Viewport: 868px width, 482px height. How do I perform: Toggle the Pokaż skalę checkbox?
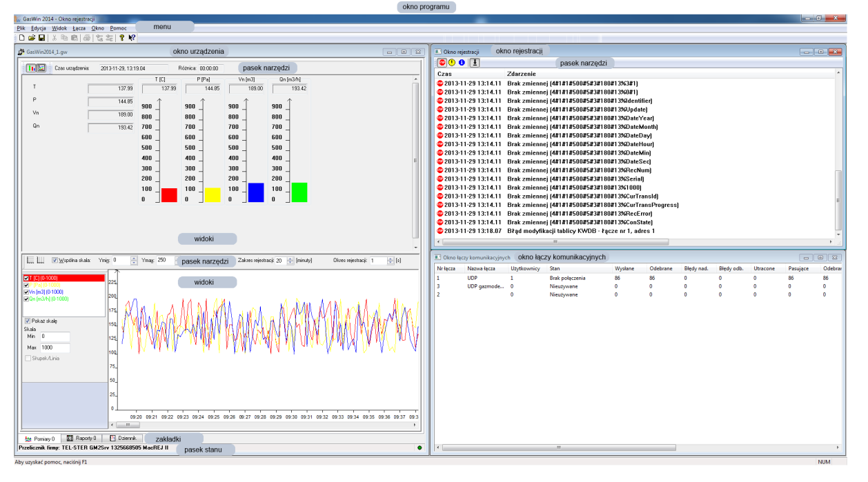point(28,321)
